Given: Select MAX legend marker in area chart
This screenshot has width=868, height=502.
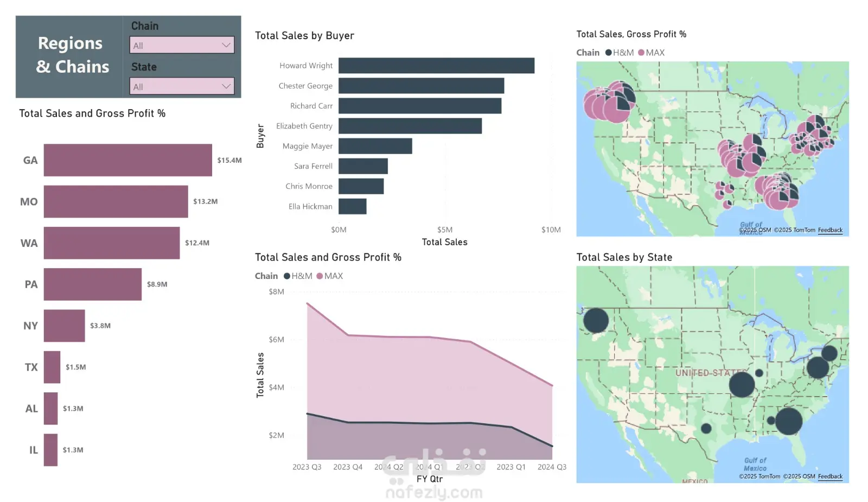Looking at the screenshot, I should [320, 276].
